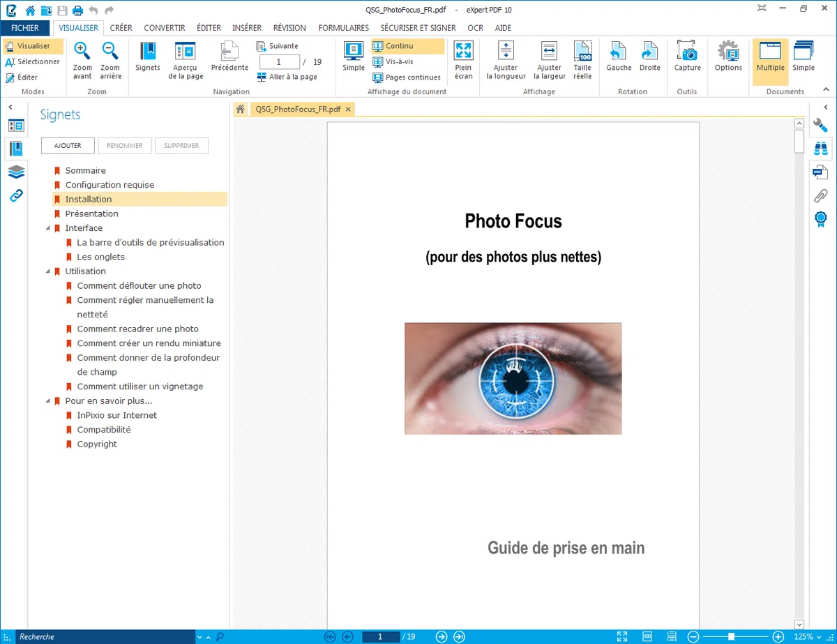Open Sommaire bookmark

(x=86, y=170)
